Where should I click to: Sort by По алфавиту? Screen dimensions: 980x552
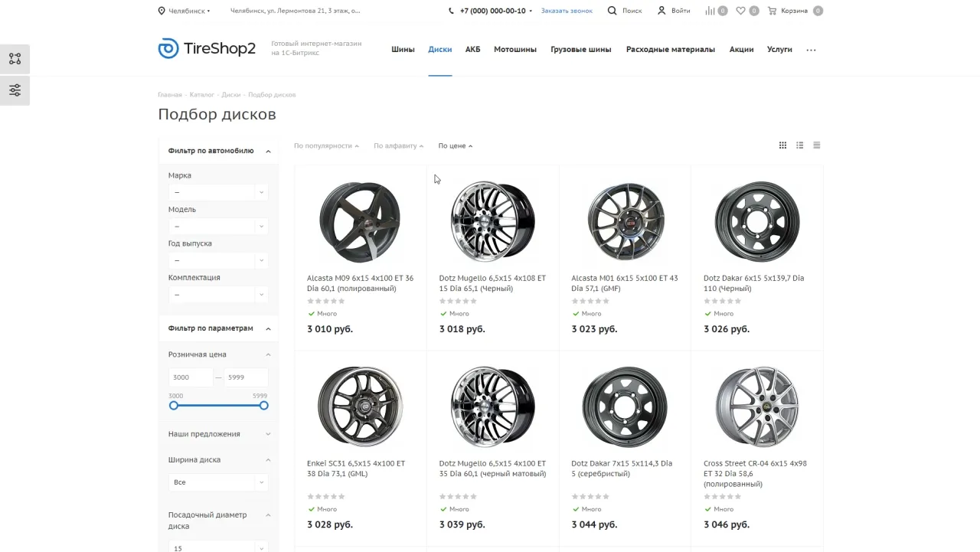[398, 145]
